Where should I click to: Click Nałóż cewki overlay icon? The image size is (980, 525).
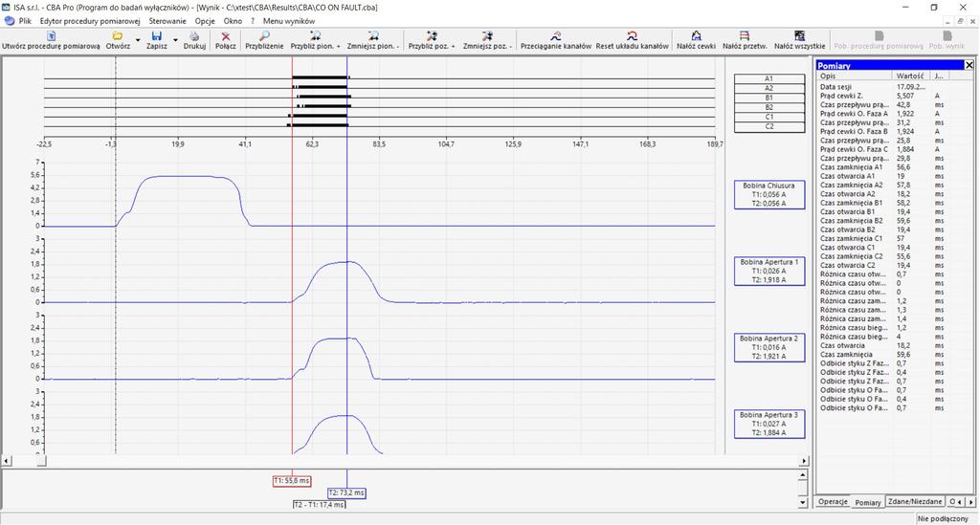[697, 36]
